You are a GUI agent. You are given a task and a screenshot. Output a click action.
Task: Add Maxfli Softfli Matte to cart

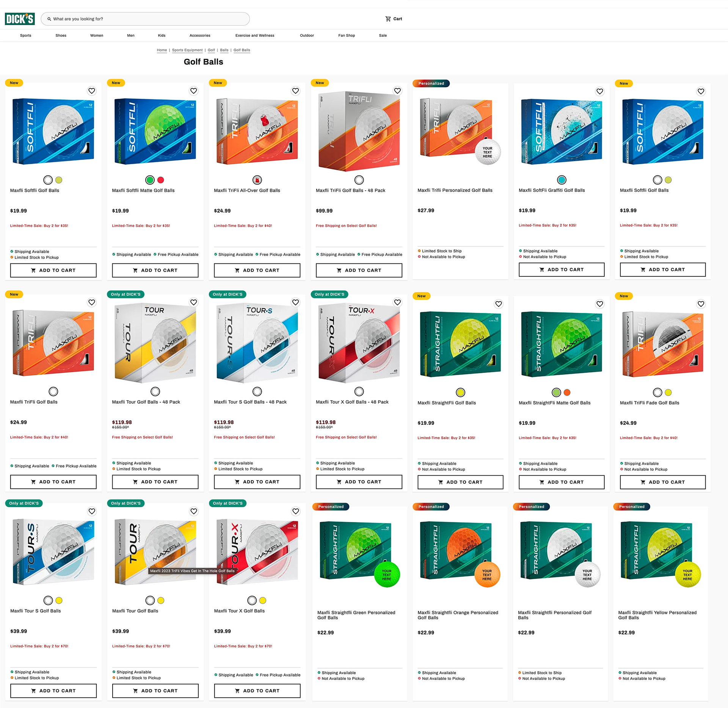pyautogui.click(x=155, y=270)
